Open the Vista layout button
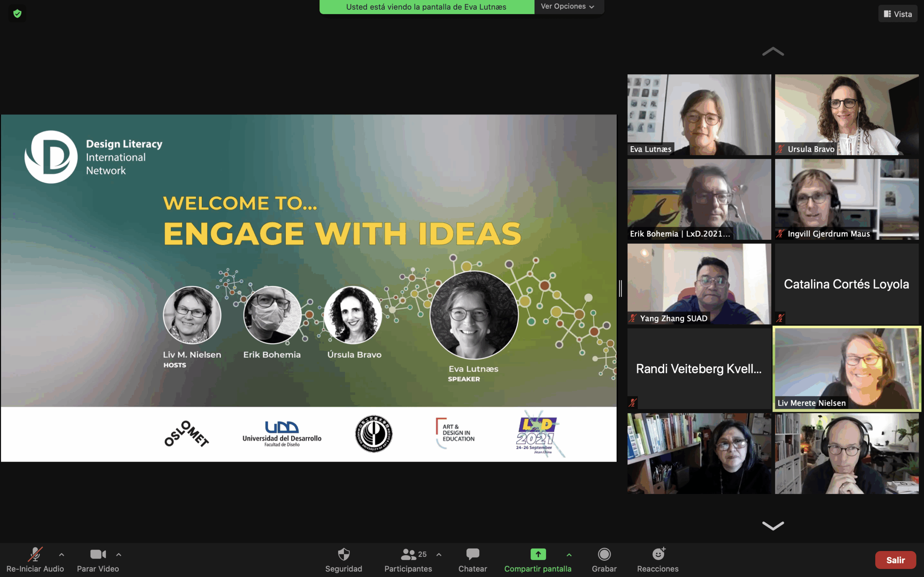 pos(898,14)
